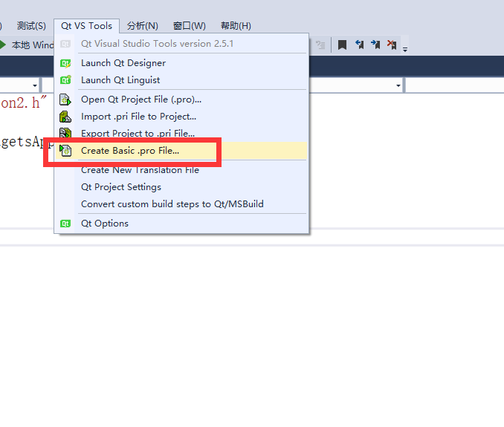Choose Import .pri File to Project...

[x=181, y=117]
